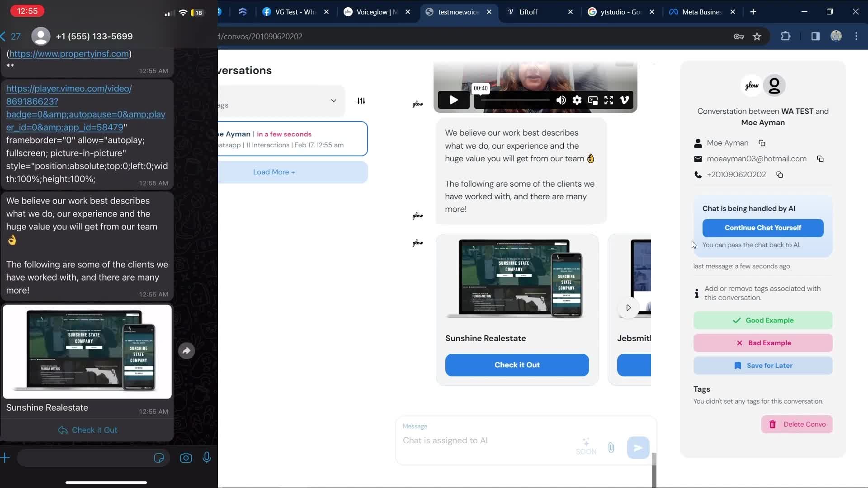
Task: Toggle Save for Later tag
Action: pyautogui.click(x=763, y=365)
